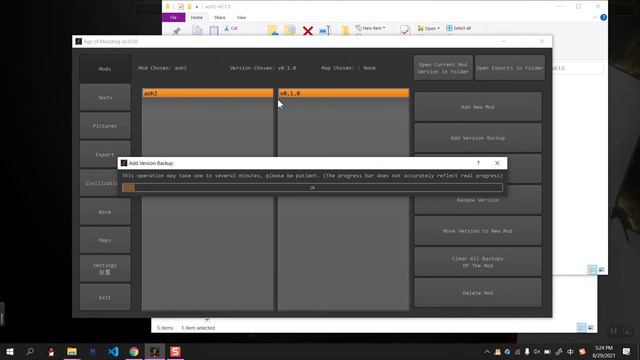This screenshot has height=360, width=640.
Task: Click the Rename icon in Explorer ribbon
Action: point(325,31)
